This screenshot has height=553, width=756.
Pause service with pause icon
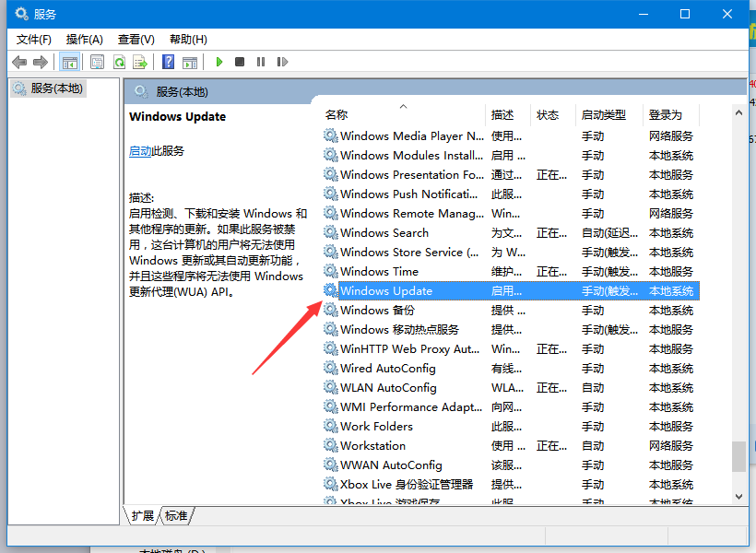[261, 62]
